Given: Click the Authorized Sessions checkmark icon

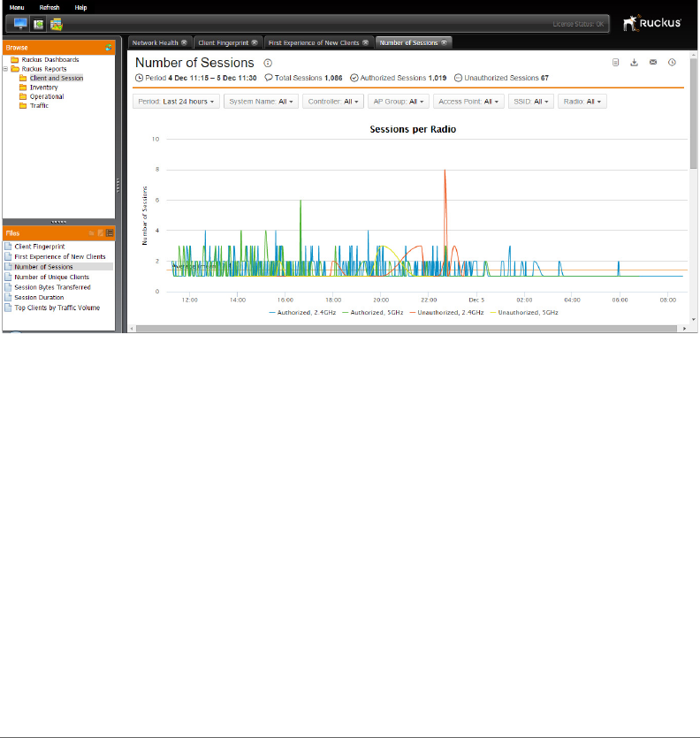Looking at the screenshot, I should click(x=354, y=78).
